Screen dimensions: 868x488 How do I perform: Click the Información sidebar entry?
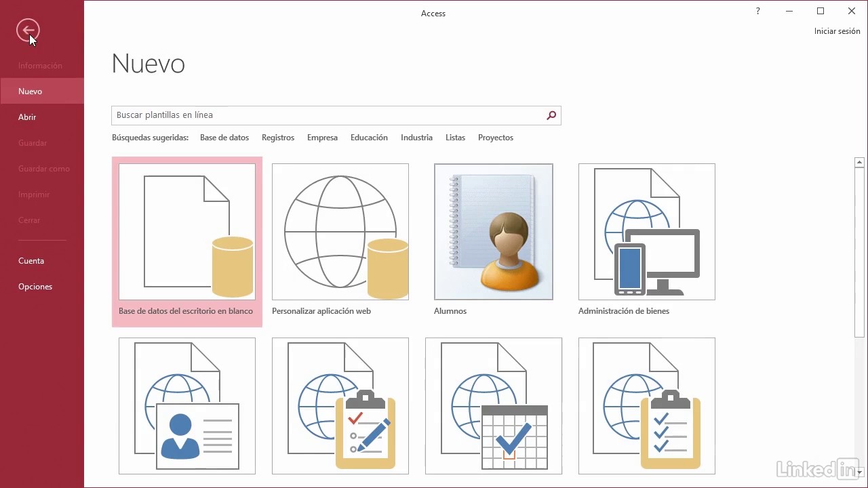click(42, 66)
